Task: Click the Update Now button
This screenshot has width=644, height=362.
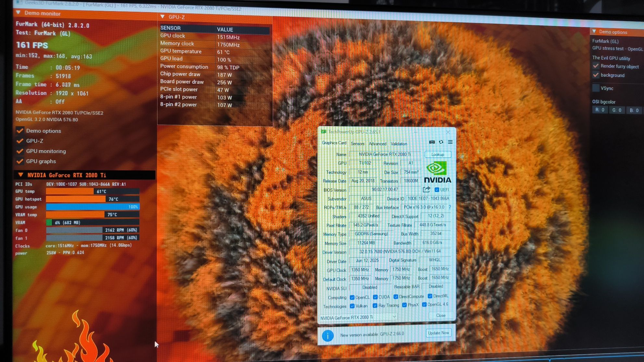Action: [438, 333]
